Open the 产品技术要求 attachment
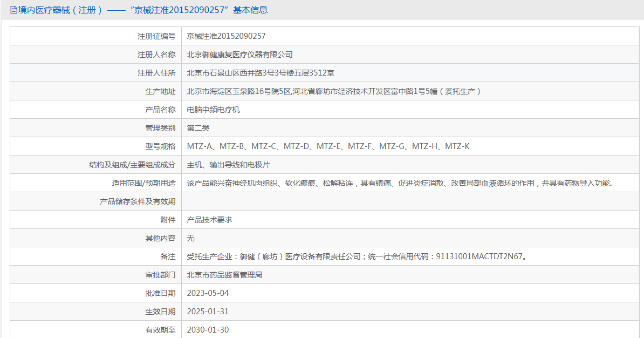This screenshot has width=644, height=338. pyautogui.click(x=209, y=220)
